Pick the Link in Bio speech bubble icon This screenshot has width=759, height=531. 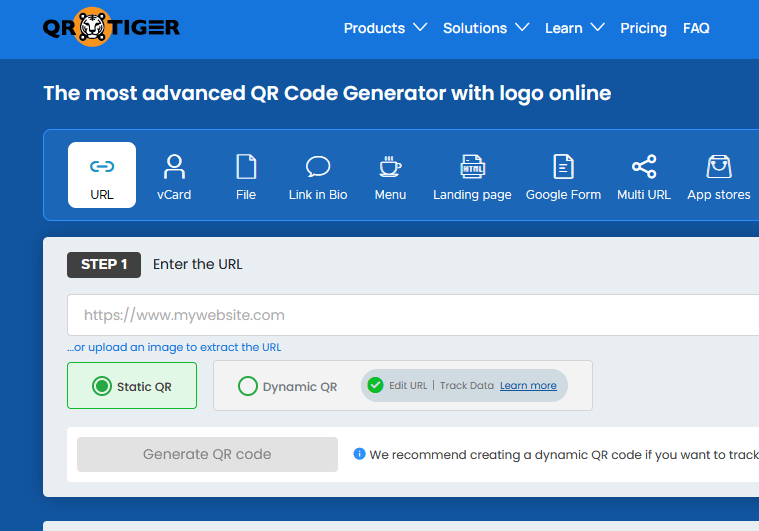click(x=318, y=167)
